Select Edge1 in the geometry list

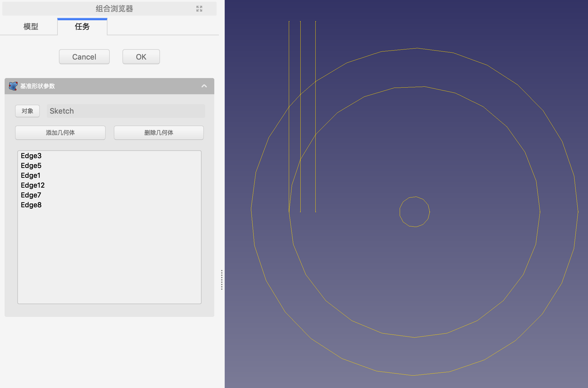(31, 175)
